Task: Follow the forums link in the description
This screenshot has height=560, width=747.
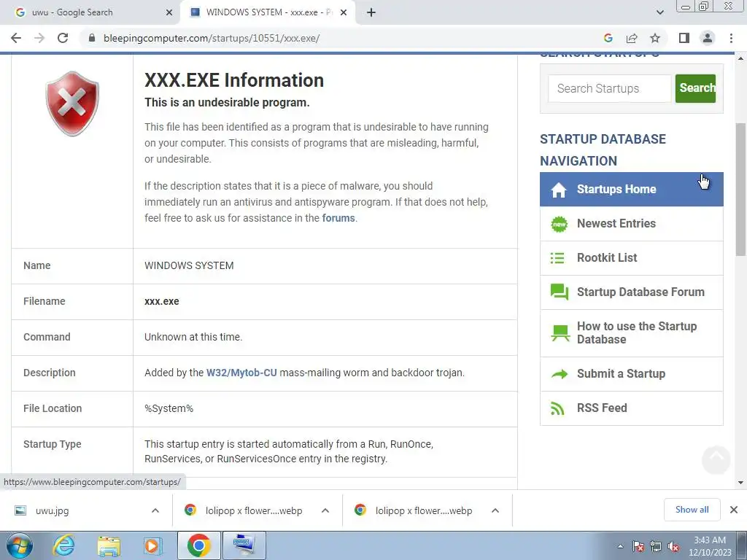Action: [x=338, y=218]
